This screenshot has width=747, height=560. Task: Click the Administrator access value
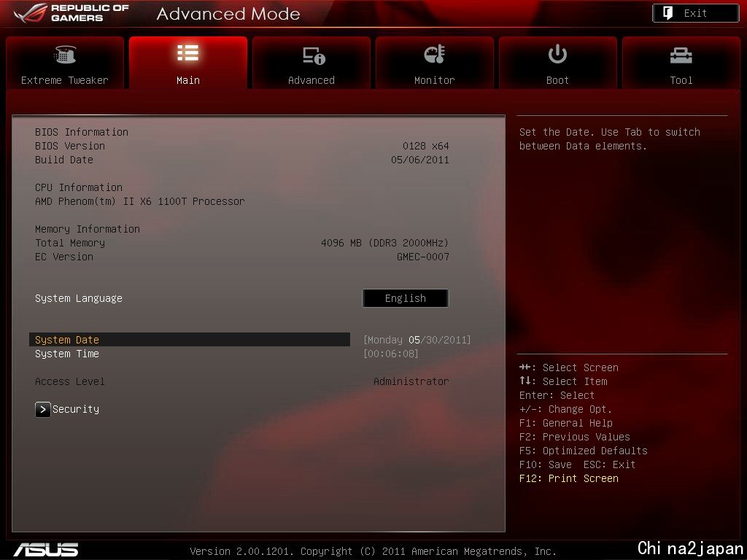coord(411,381)
